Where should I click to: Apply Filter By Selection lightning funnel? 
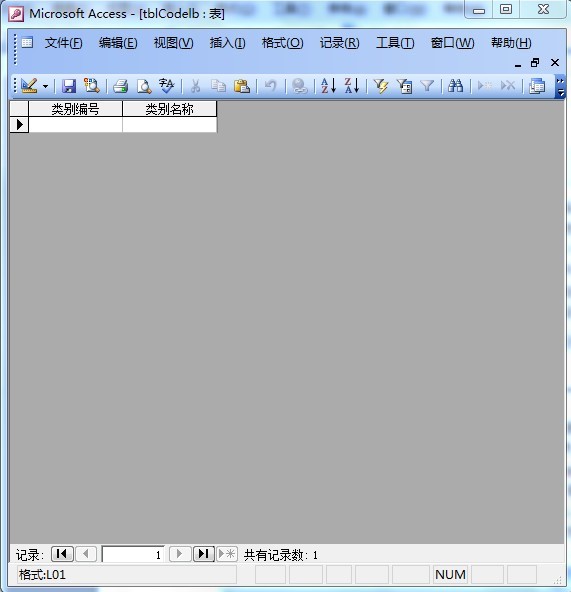381,86
